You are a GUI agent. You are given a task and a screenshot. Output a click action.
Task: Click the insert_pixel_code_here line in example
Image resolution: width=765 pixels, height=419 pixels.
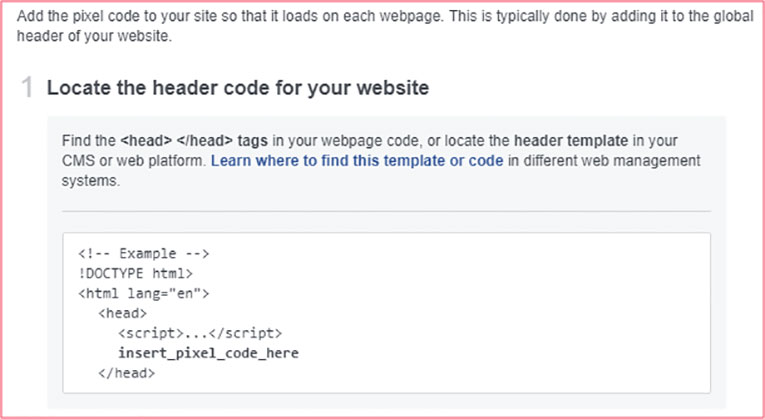coord(208,353)
